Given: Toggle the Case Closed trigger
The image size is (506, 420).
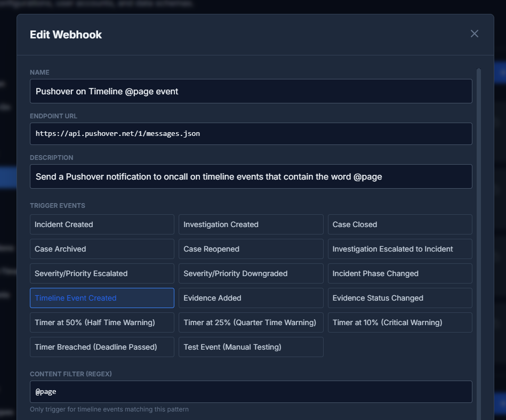Looking at the screenshot, I should point(399,224).
